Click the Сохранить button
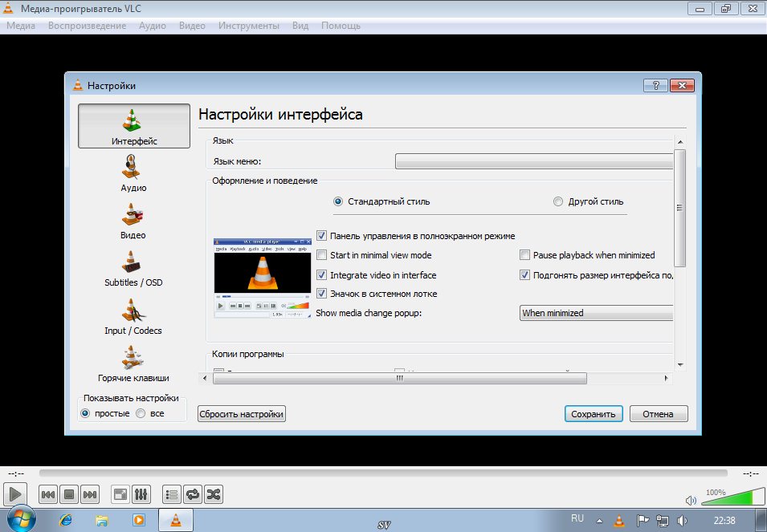Viewport: 767px width, 532px height. (x=594, y=414)
